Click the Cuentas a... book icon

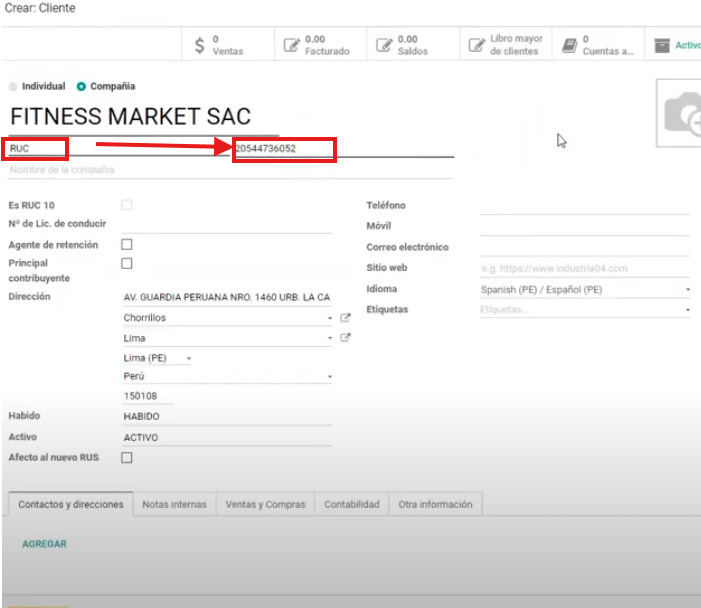(x=569, y=45)
